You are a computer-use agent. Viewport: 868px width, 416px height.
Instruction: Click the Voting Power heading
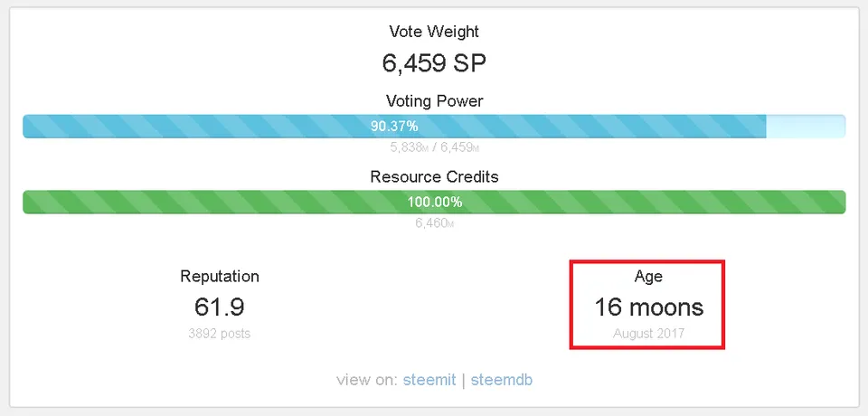(x=434, y=101)
